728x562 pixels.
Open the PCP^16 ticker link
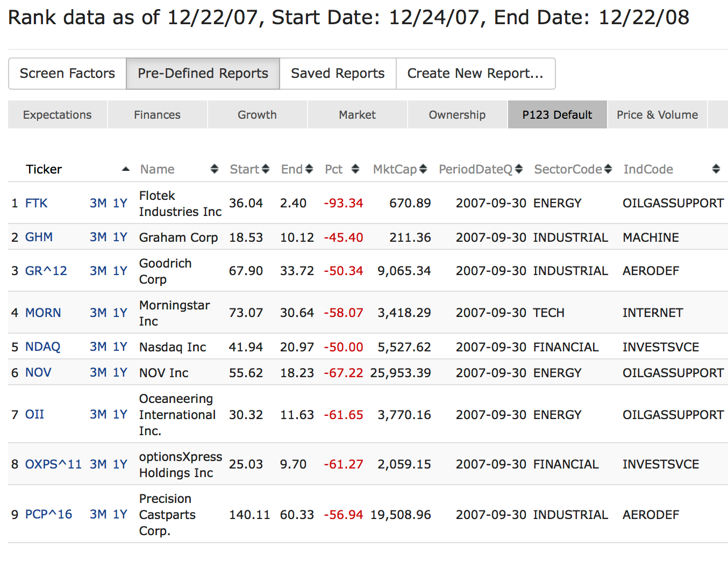pyautogui.click(x=49, y=514)
